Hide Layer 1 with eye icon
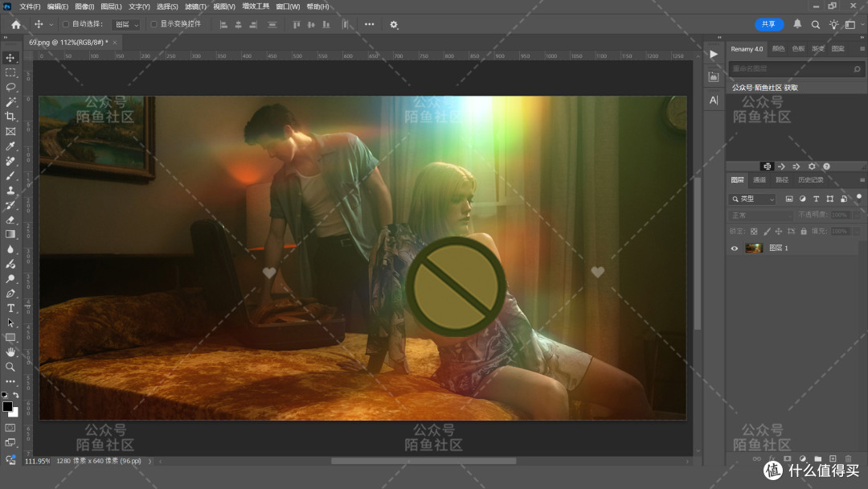 pos(735,248)
